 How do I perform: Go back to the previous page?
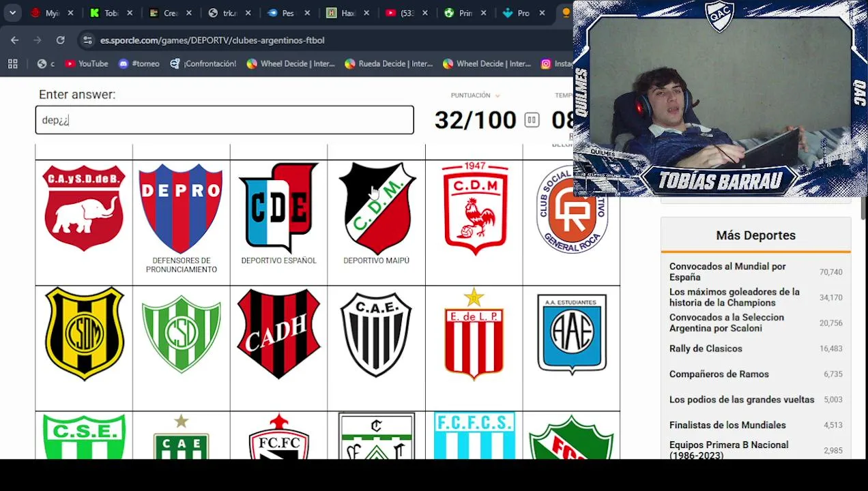pyautogui.click(x=15, y=40)
